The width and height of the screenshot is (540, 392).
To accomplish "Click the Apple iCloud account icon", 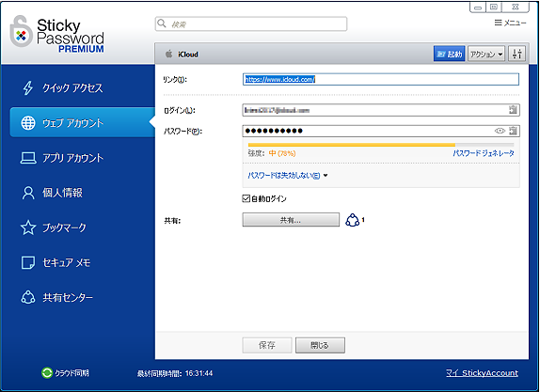I will coord(168,54).
